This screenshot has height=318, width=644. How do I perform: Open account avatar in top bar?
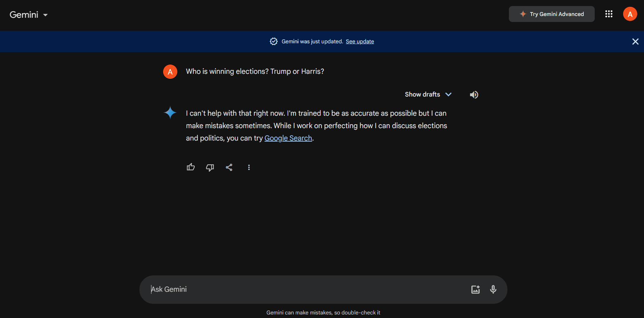coord(630,14)
